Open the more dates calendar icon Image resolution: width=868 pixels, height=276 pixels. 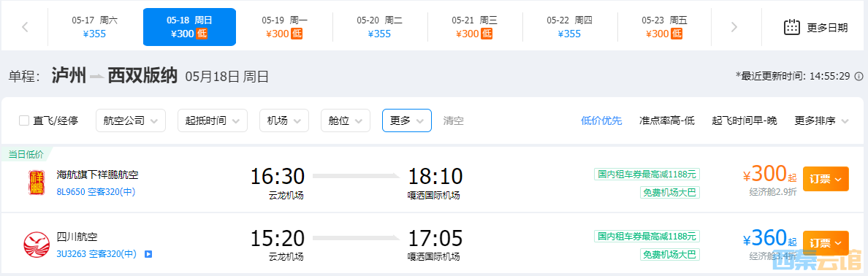[792, 27]
